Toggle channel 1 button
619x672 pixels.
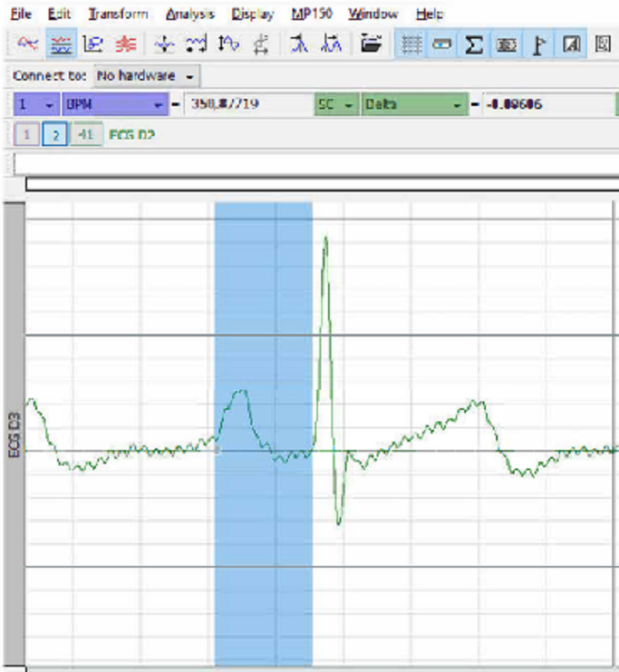(26, 135)
